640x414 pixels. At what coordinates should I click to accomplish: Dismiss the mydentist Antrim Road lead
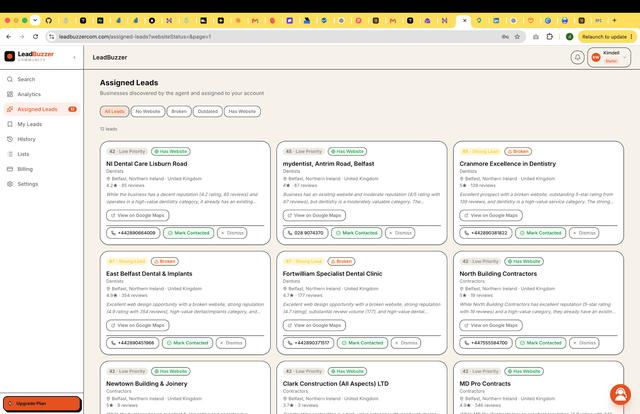[400, 233]
